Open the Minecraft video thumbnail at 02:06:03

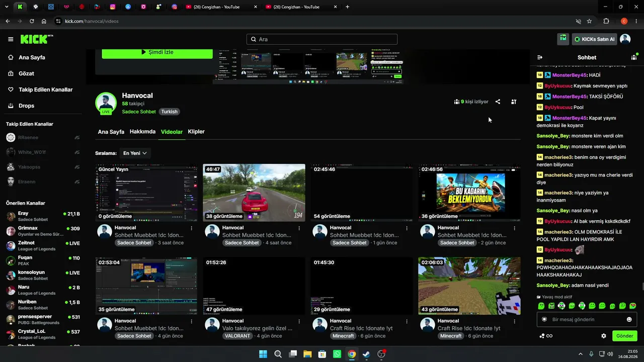pos(469,286)
